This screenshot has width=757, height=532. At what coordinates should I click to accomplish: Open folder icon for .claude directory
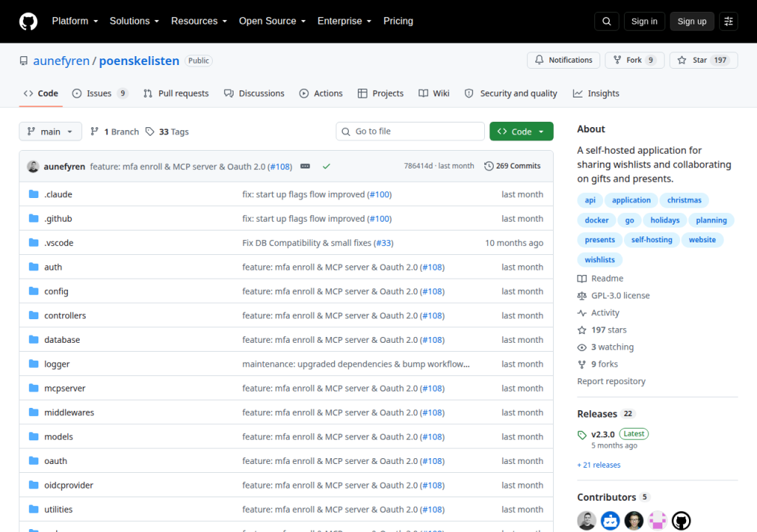[x=33, y=194]
